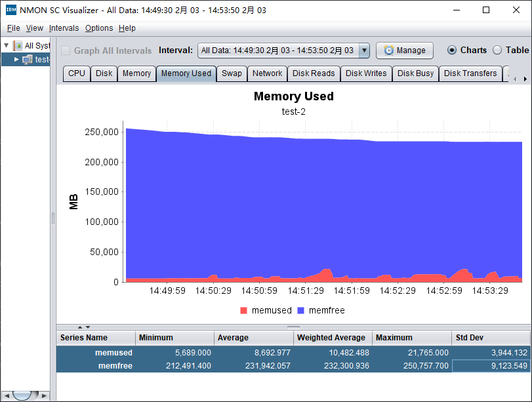Sort table by Weighted Average column header
This screenshot has height=402, width=532.
333,338
